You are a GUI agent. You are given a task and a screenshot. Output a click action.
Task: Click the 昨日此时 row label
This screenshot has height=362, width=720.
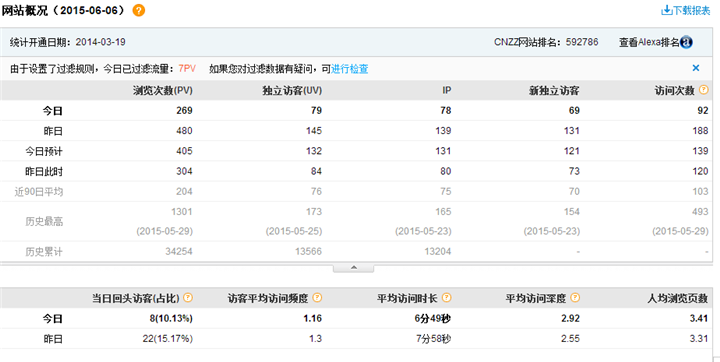point(44,171)
